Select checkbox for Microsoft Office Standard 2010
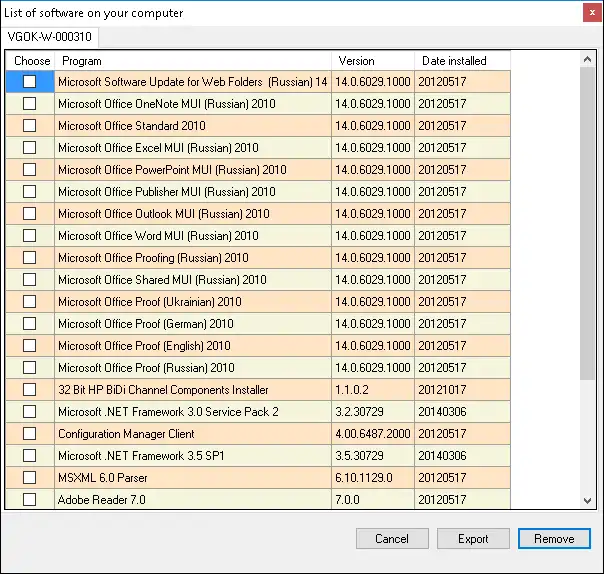 (x=30, y=126)
